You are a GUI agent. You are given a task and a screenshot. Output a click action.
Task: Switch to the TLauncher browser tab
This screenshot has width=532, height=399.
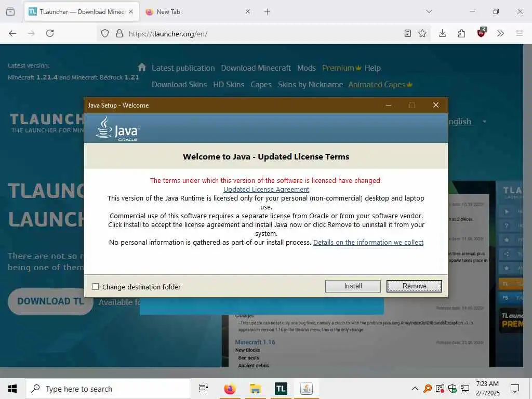[82, 12]
